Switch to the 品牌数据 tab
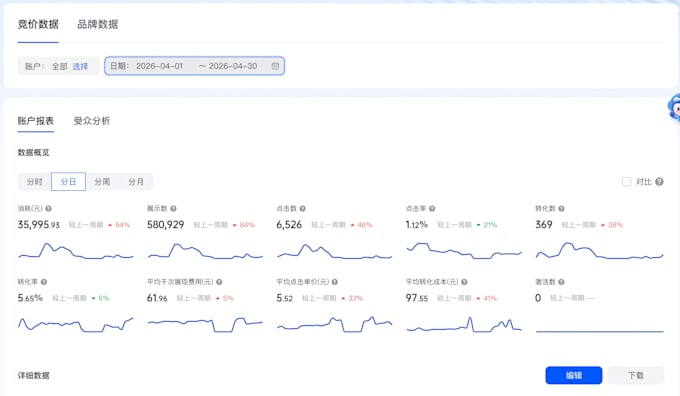 pos(98,24)
